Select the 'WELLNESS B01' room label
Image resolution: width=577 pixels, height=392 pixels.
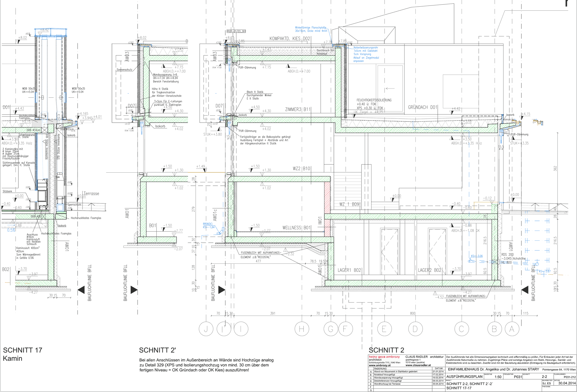pos(296,228)
